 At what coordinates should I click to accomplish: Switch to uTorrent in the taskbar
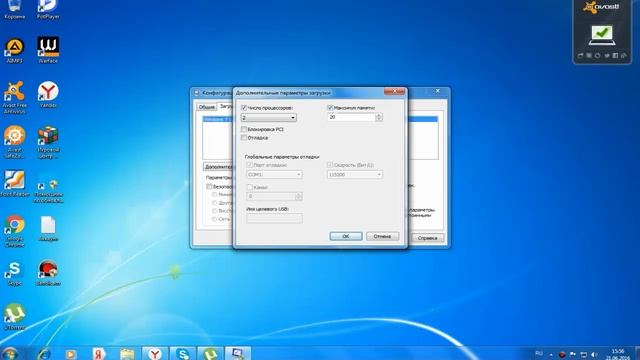(x=210, y=353)
